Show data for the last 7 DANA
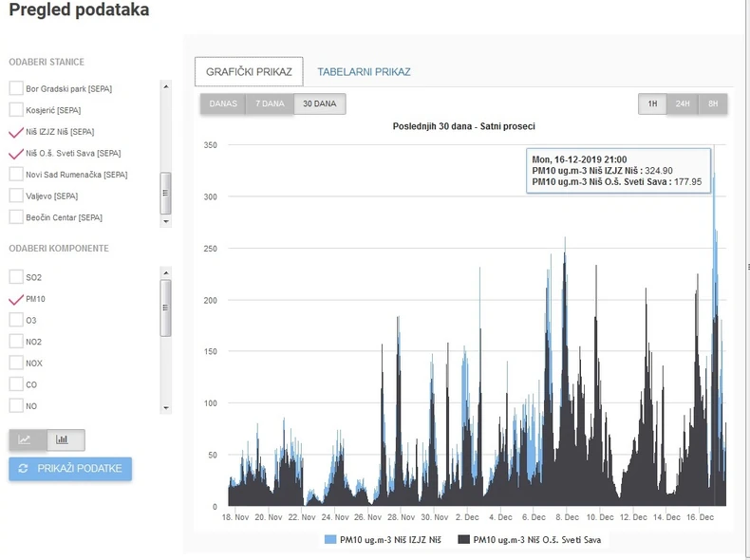Viewport: 750px width, 560px height. click(270, 103)
